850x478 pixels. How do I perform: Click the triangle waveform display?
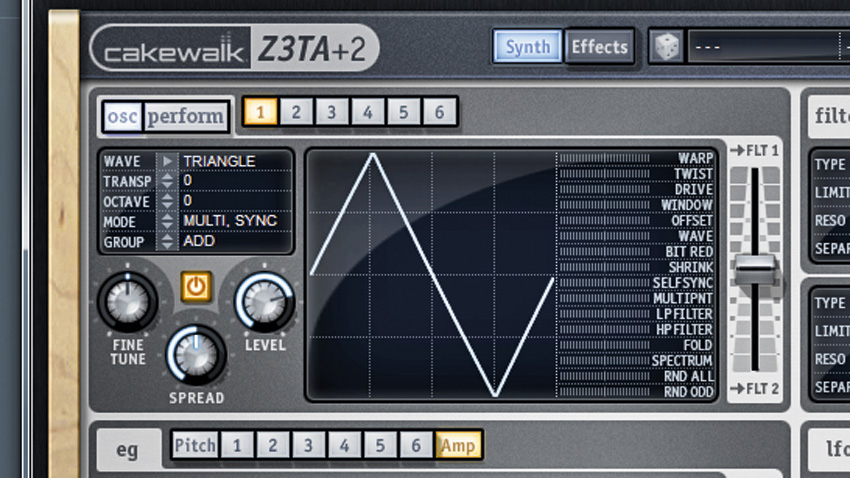[432, 275]
